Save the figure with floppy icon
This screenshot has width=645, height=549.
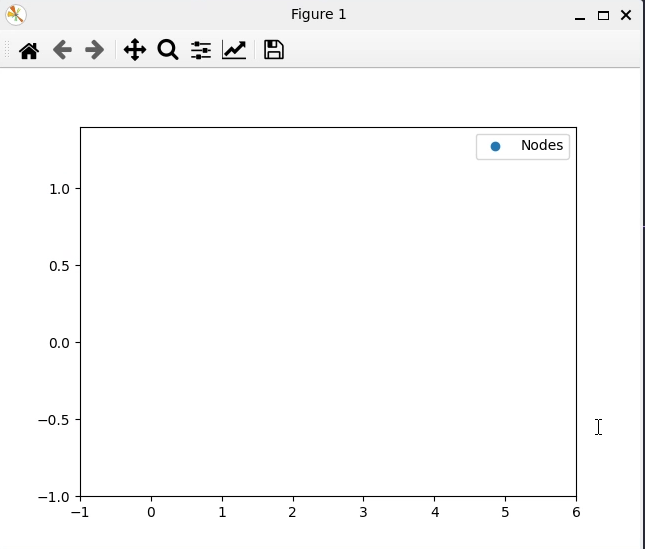[274, 50]
